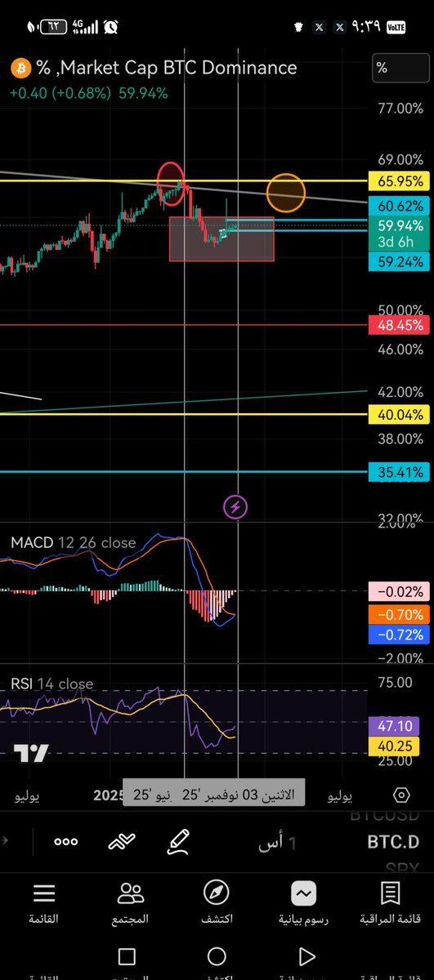Viewport: 434px width, 980px height.
Task: Tap the -0.72% MACD line value label
Action: [398, 635]
